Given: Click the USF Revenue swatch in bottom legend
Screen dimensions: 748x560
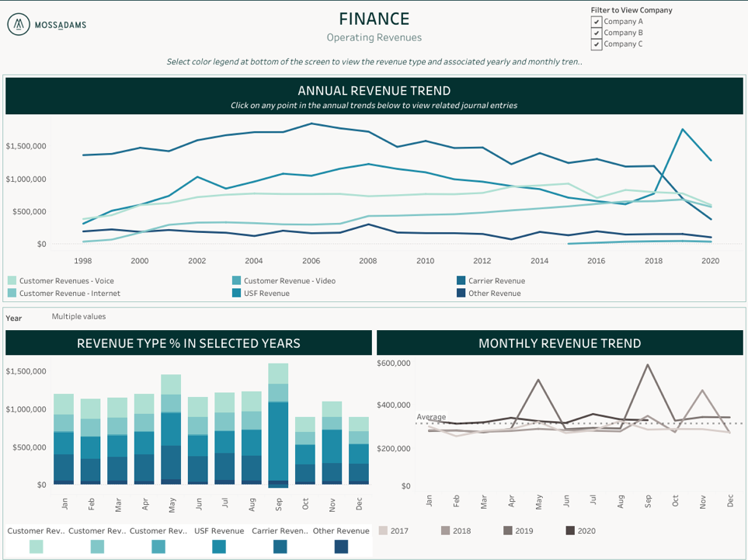Looking at the screenshot, I should pyautogui.click(x=218, y=548).
